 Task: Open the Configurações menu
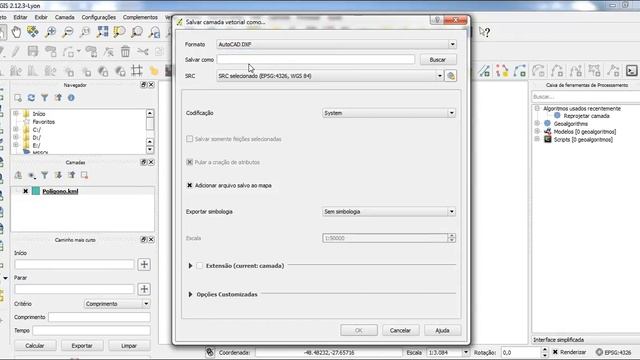[x=99, y=17]
